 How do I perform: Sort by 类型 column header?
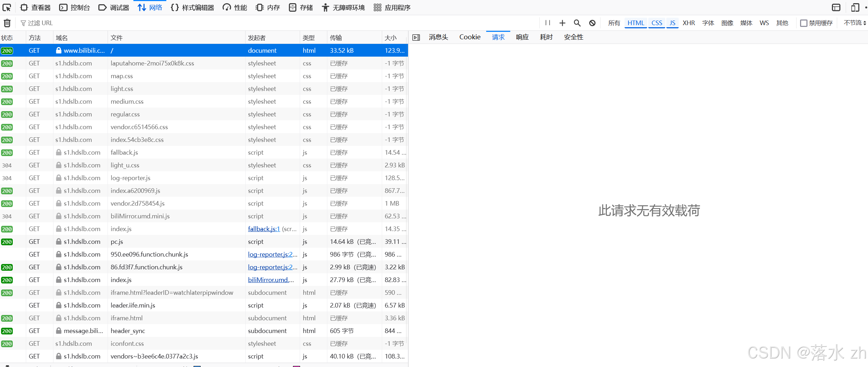click(x=314, y=38)
